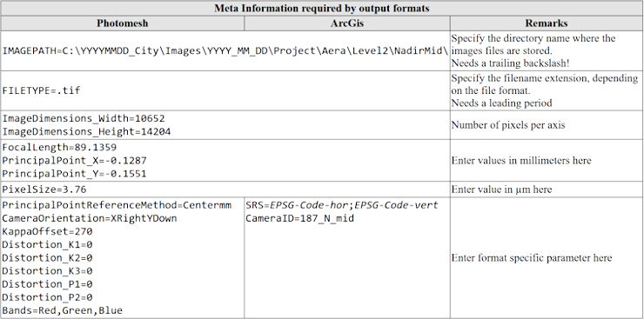Select the KappaOffset=270 parameter
The height and width of the screenshot is (319, 644).
[48, 231]
